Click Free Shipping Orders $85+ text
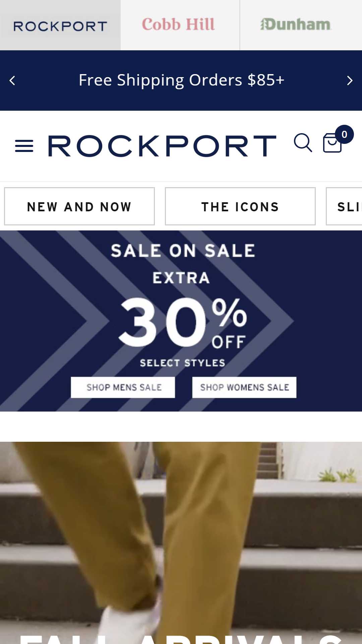362x644 pixels. 181,80
